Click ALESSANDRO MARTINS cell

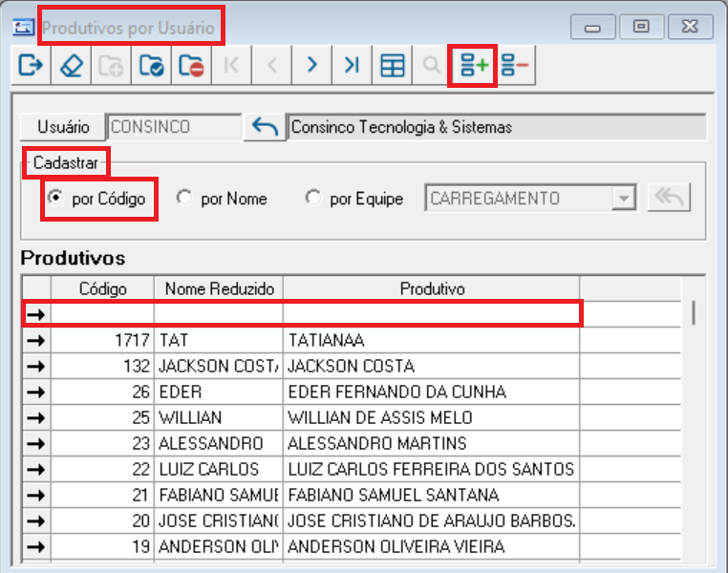pyautogui.click(x=431, y=444)
